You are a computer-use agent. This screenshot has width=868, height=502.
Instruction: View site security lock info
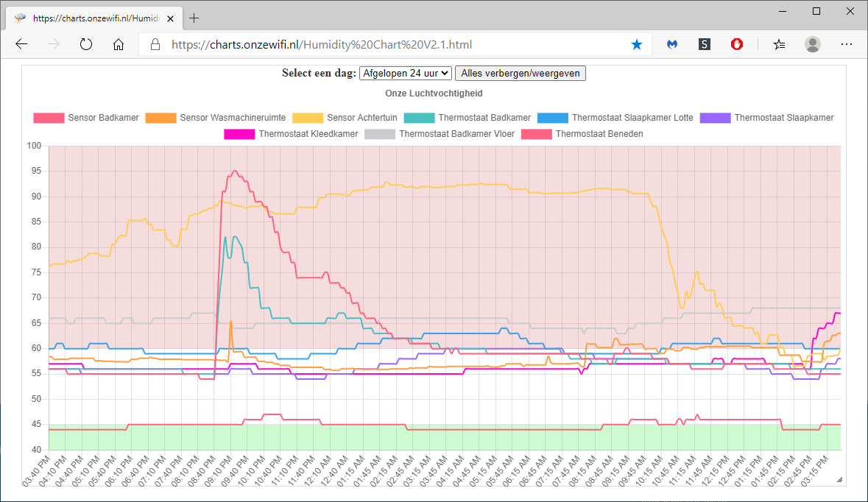155,45
